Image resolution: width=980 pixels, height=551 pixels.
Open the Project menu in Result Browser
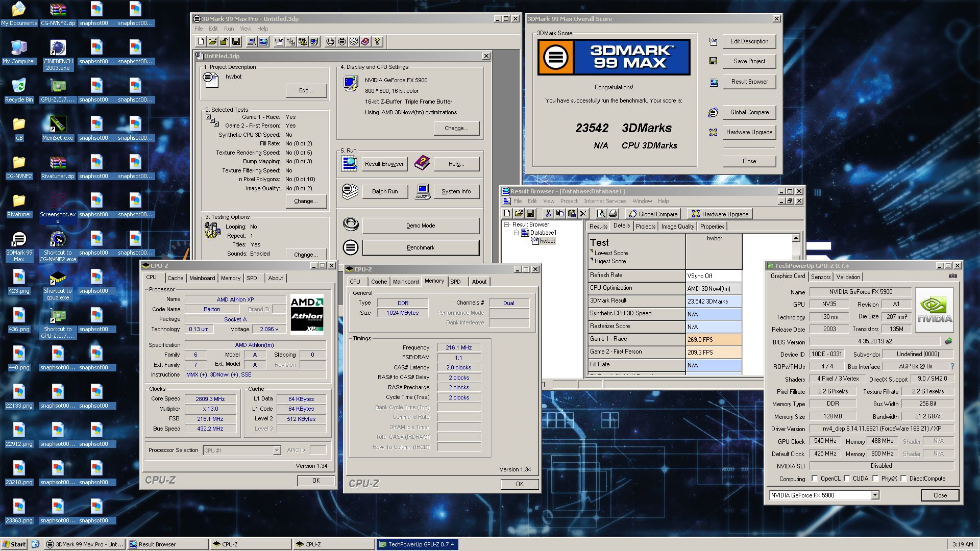(569, 201)
